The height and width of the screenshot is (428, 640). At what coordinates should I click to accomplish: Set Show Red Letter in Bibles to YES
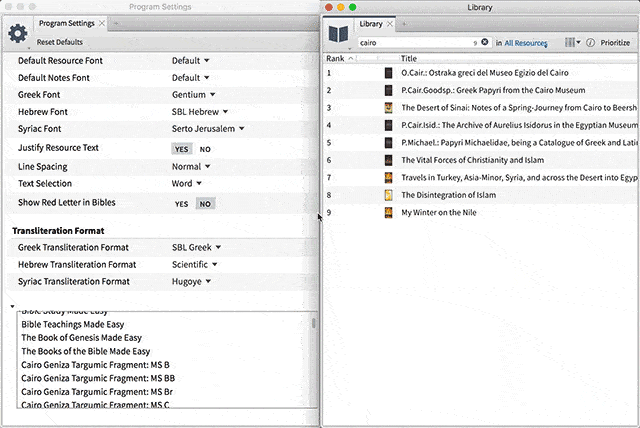(x=181, y=204)
